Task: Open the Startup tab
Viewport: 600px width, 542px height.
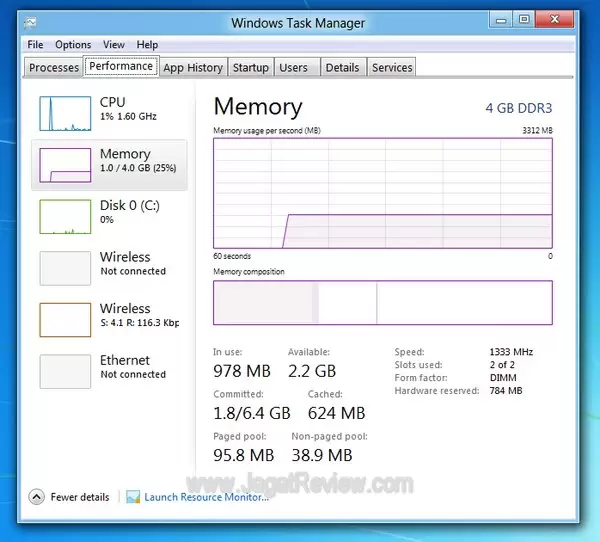Action: point(251,67)
